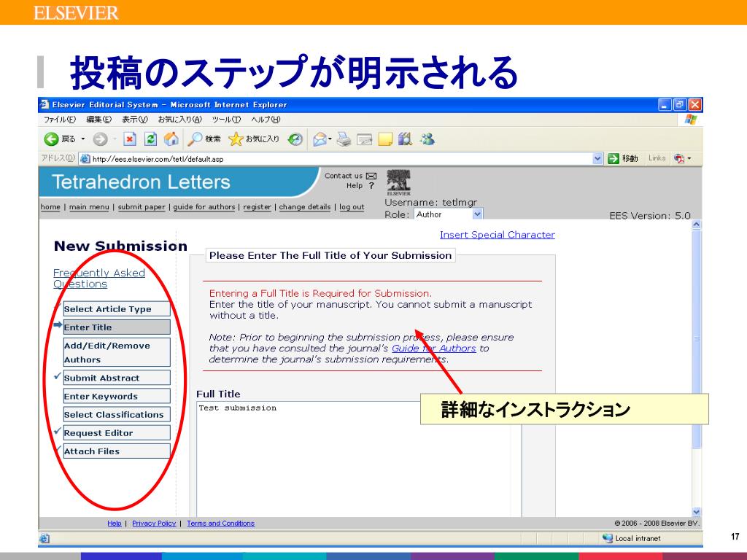Viewport: 747px width, 560px height.
Task: Click the PDF toolbar icon near Links
Action: 679,158
